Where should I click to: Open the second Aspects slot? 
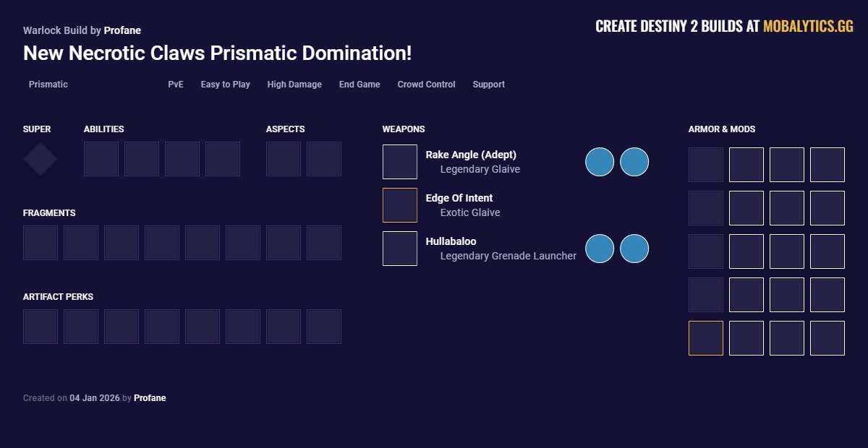[x=324, y=159]
